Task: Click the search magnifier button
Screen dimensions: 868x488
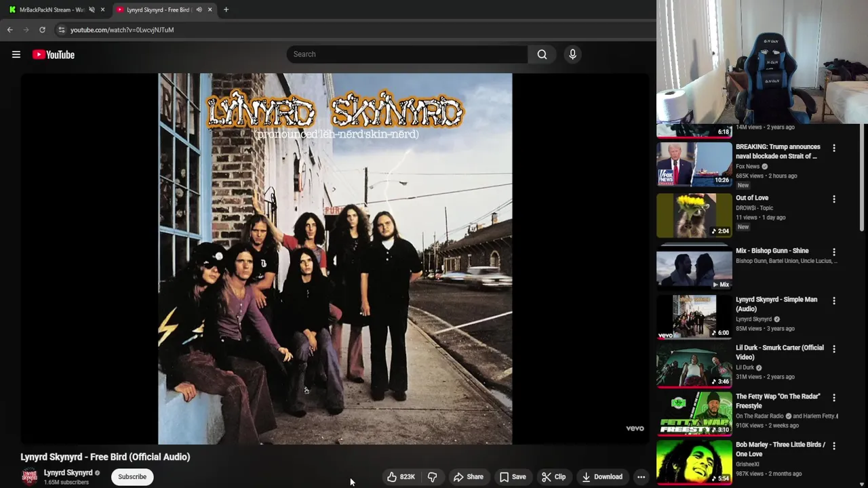Action: 542,54
